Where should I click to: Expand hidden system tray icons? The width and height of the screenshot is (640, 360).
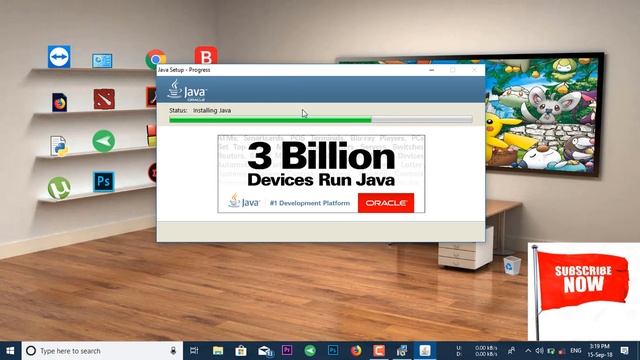[x=528, y=351]
